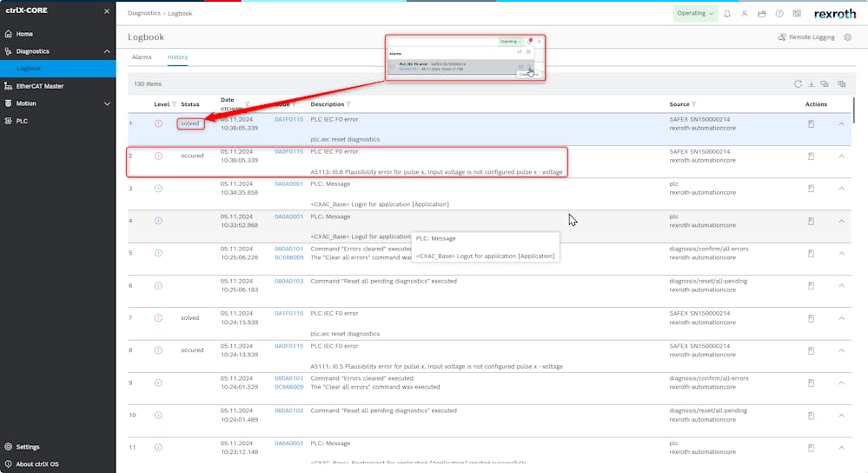Open code link 0A0F0115 in row 2

point(288,151)
